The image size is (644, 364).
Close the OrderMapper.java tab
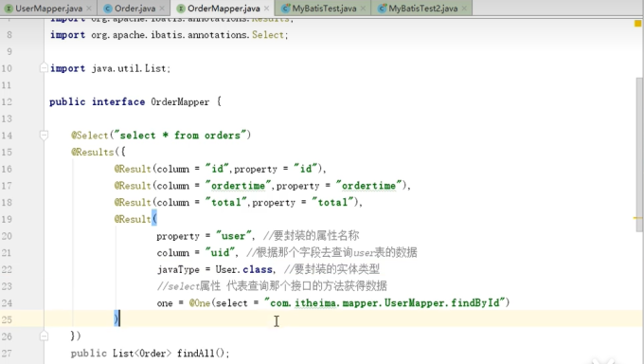click(267, 9)
